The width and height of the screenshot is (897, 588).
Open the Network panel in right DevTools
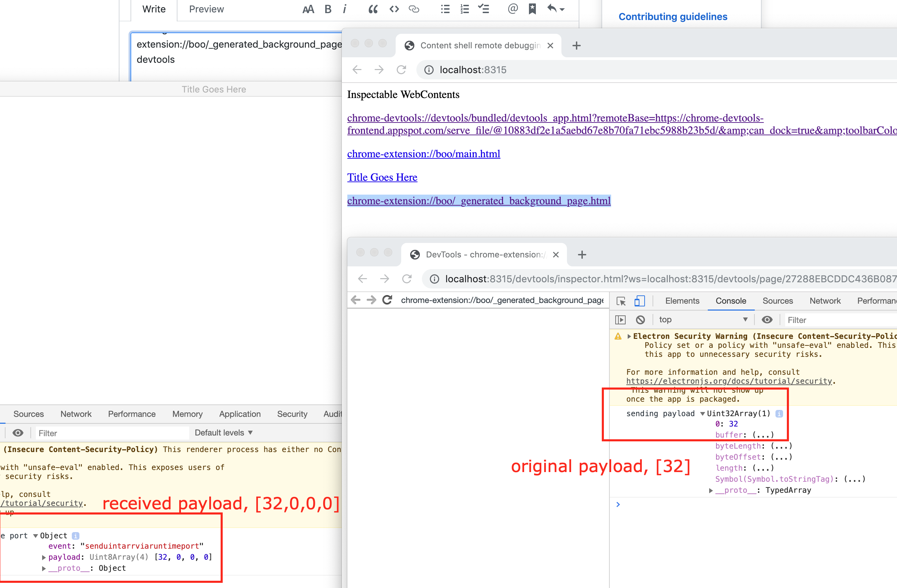(x=824, y=301)
